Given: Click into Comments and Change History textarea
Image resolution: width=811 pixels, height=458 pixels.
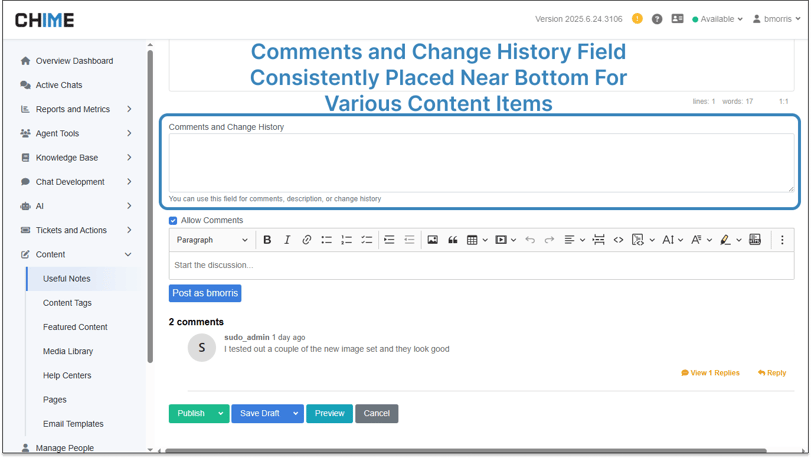Looking at the screenshot, I should (x=482, y=163).
